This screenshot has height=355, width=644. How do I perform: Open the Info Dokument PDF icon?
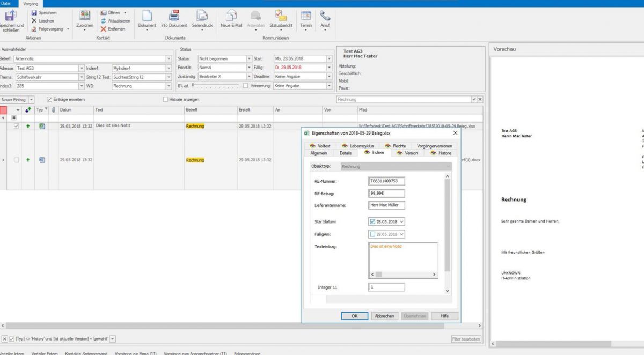tap(174, 16)
